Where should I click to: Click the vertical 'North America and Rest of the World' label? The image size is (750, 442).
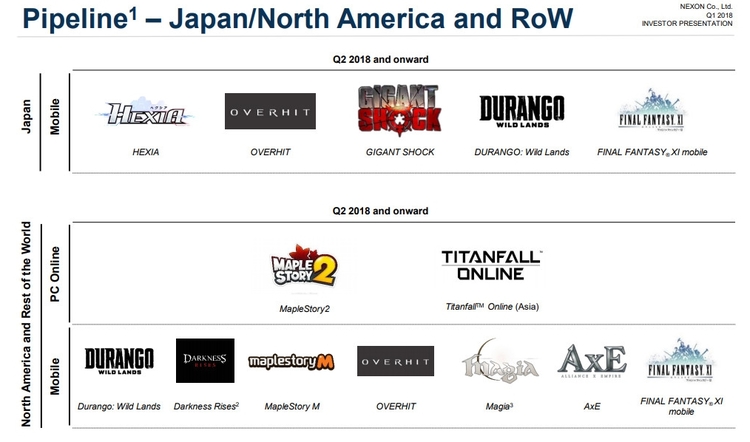coord(26,324)
